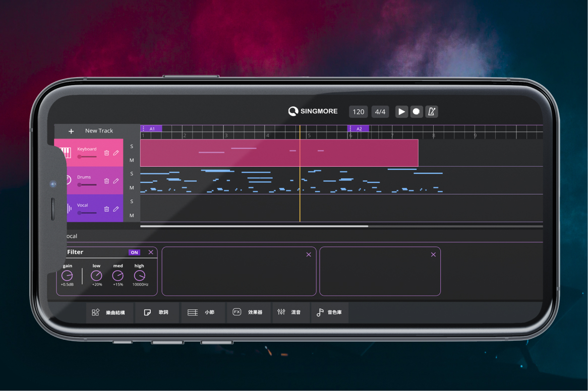Mute the Drums track
The image size is (588, 391).
coord(132,188)
